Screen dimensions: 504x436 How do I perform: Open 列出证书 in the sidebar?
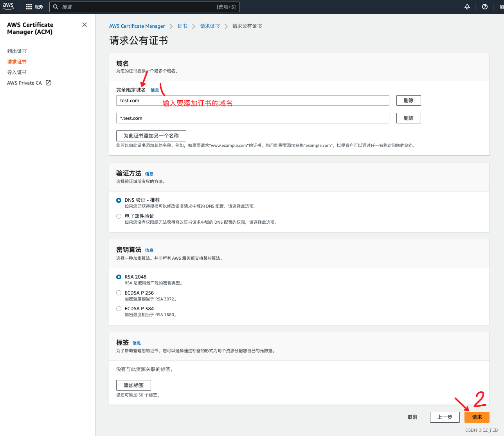pyautogui.click(x=17, y=51)
